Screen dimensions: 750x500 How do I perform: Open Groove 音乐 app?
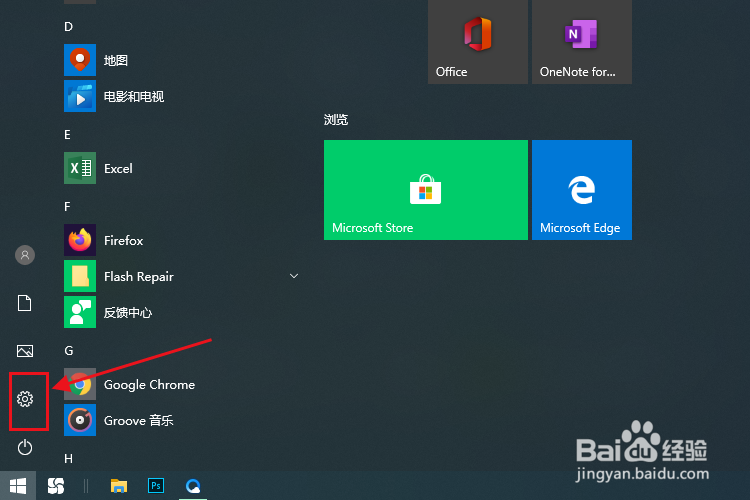tap(181, 420)
